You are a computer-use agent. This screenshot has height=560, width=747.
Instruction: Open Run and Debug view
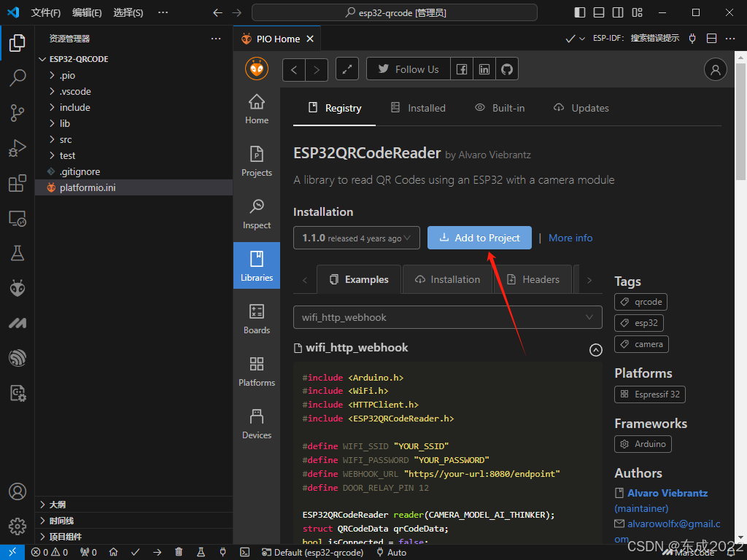(18, 148)
